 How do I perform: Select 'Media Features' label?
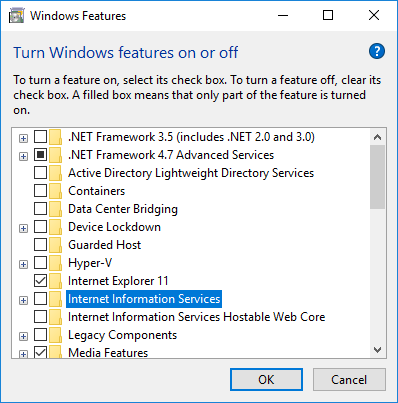click(108, 353)
